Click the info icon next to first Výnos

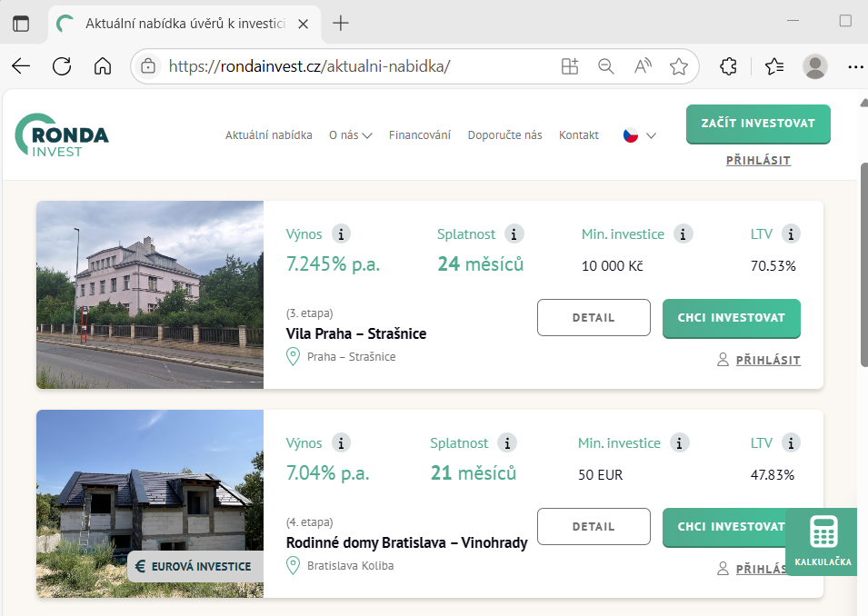(x=341, y=234)
